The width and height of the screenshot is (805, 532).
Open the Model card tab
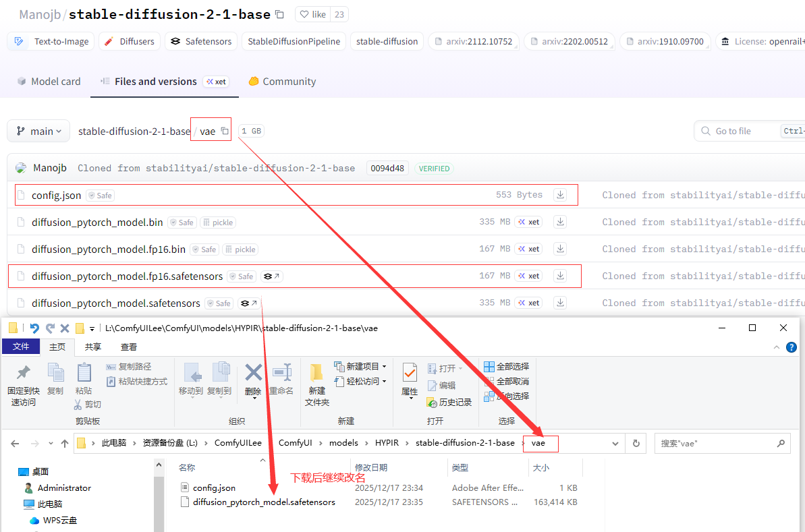(x=48, y=82)
